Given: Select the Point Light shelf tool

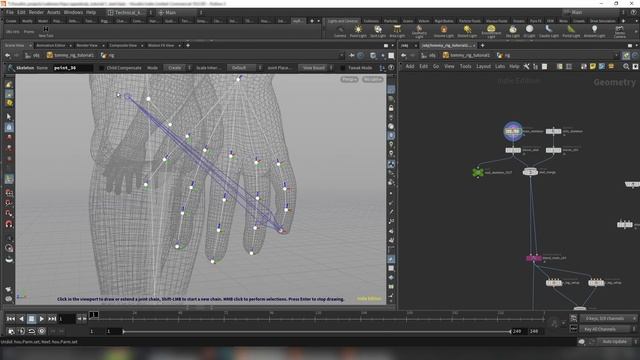Looking at the screenshot, I should pyautogui.click(x=358, y=31).
